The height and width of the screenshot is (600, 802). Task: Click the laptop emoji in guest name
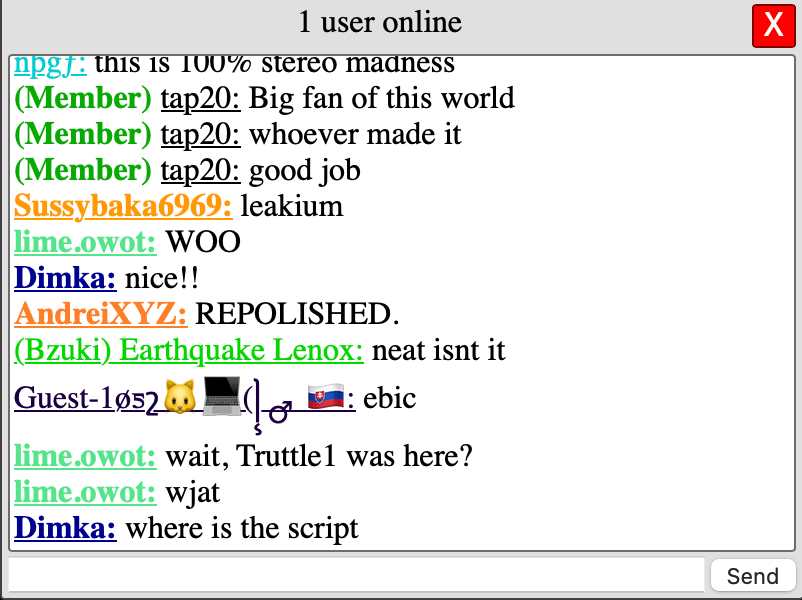click(x=221, y=396)
